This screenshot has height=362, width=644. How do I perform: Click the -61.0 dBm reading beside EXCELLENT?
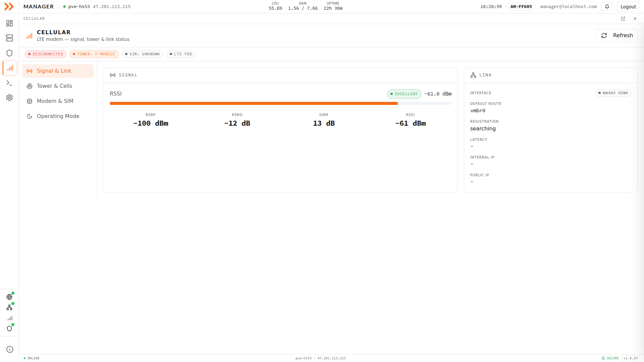438,94
